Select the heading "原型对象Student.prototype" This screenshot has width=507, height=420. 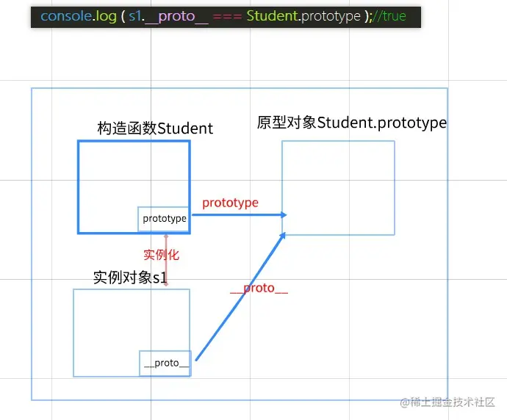coord(352,123)
